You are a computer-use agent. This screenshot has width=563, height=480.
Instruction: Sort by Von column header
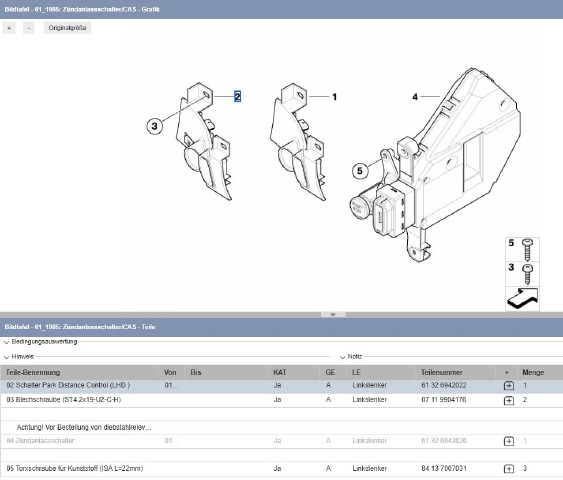coord(171,372)
